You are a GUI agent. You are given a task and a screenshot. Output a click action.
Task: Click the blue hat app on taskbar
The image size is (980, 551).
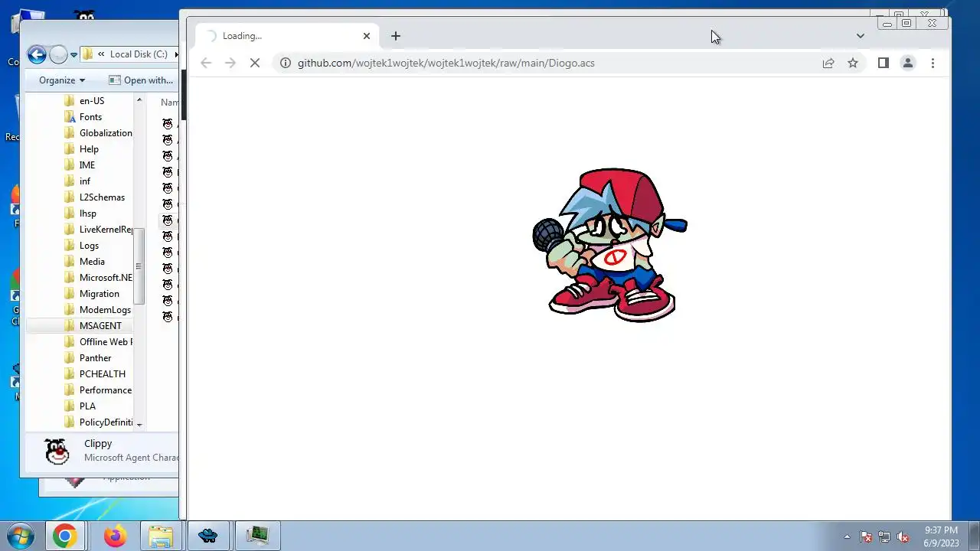(x=207, y=536)
